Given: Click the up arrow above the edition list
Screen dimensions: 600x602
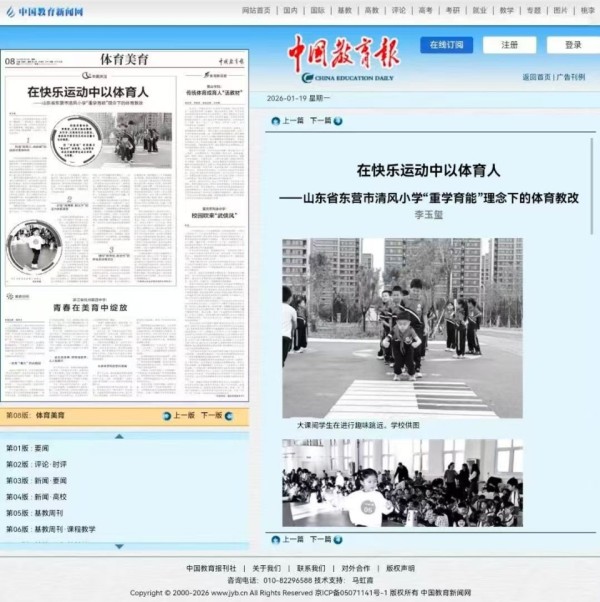Looking at the screenshot, I should (119, 436).
